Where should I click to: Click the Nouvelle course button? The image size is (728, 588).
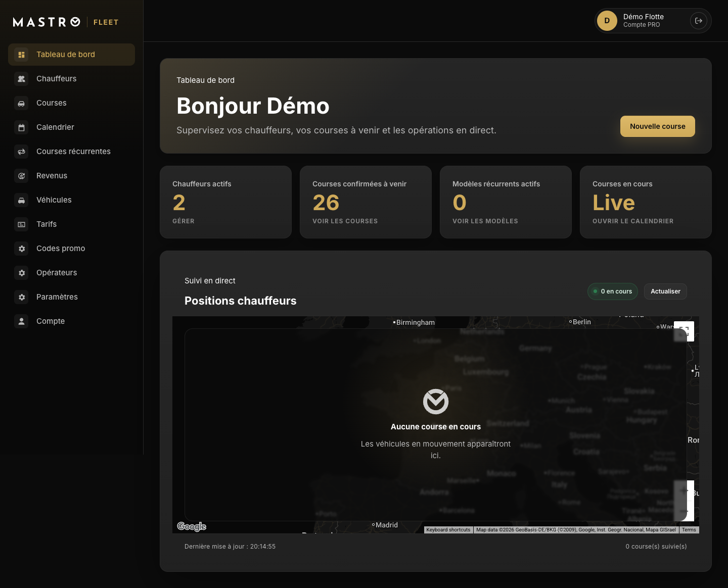(x=658, y=126)
